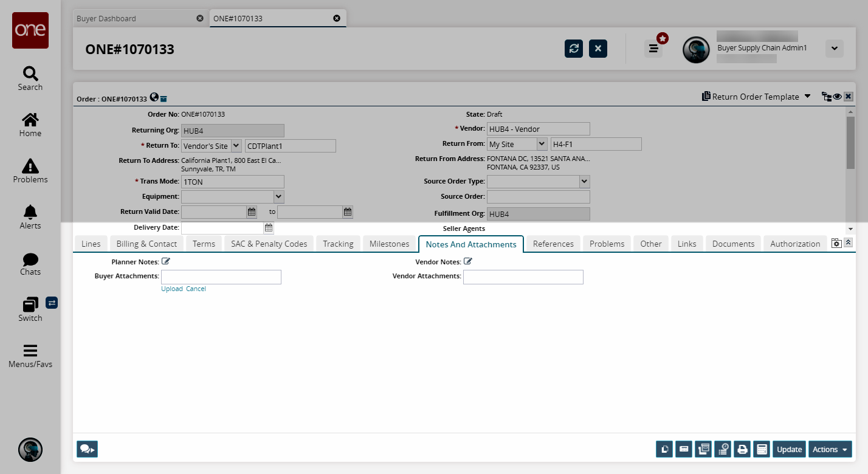Image resolution: width=868 pixels, height=474 pixels.
Task: Click the Vendor Attachments input field
Action: (x=523, y=277)
